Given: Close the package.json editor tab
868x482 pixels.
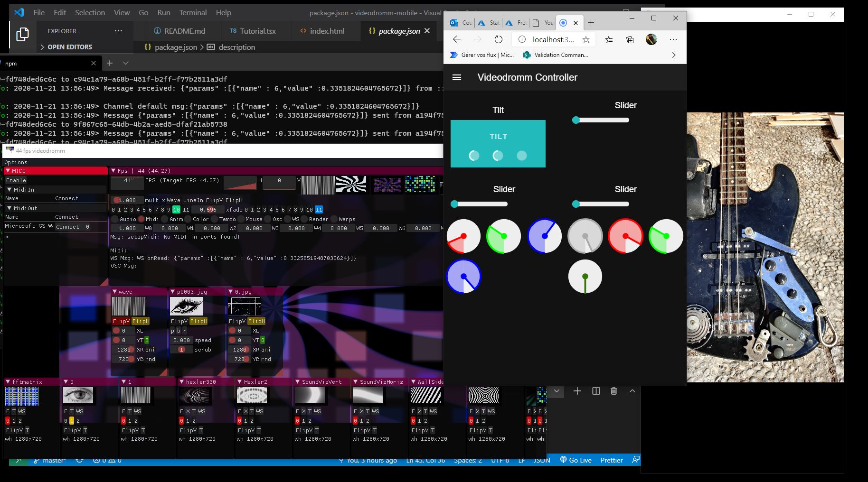Looking at the screenshot, I should (x=427, y=31).
